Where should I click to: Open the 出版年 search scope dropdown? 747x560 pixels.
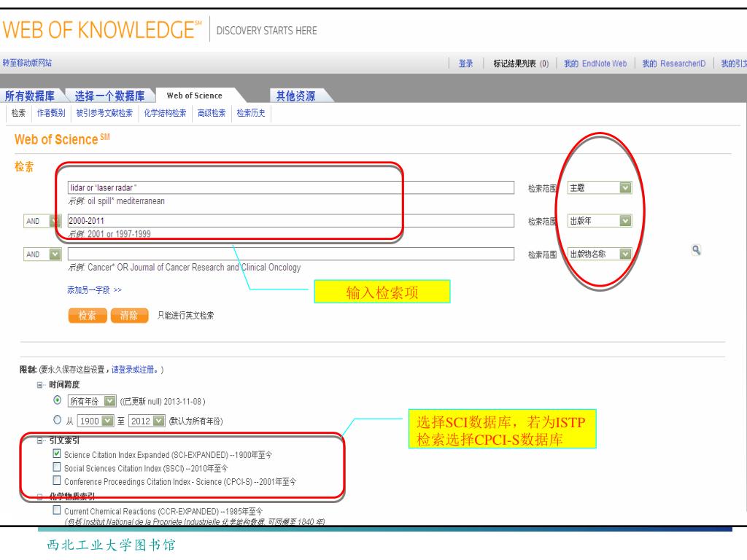[x=600, y=220]
